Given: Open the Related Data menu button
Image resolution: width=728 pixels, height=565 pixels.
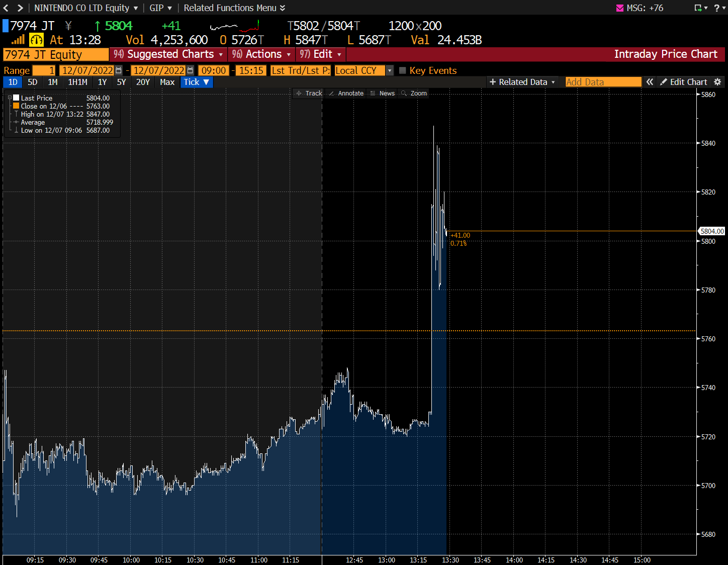Looking at the screenshot, I should [522, 82].
